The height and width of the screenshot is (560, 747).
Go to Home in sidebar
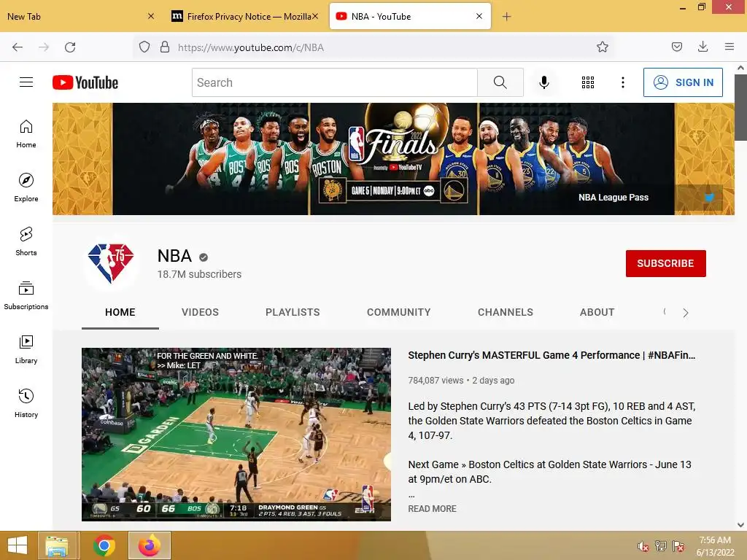coord(26,134)
